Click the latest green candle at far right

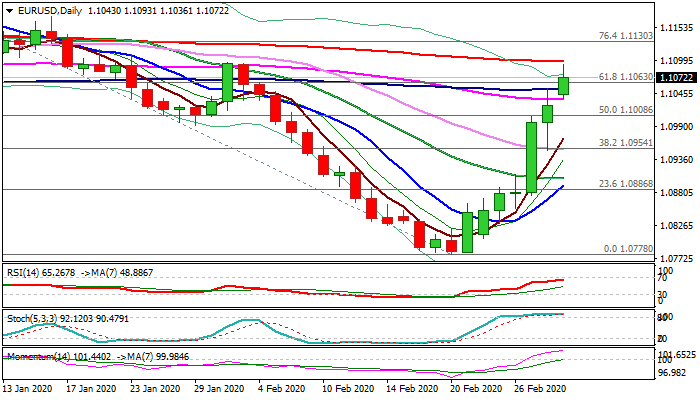tap(563, 86)
